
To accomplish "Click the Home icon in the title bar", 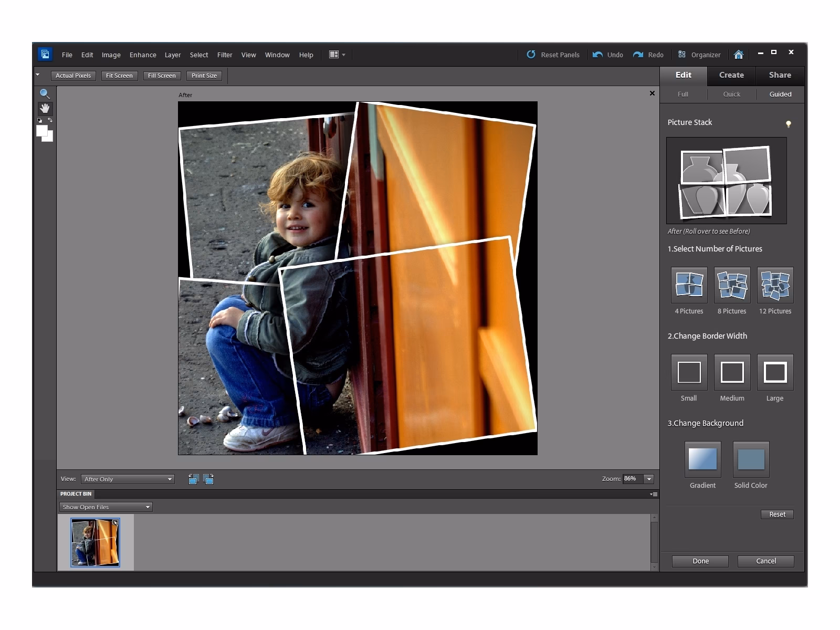I will pyautogui.click(x=740, y=54).
